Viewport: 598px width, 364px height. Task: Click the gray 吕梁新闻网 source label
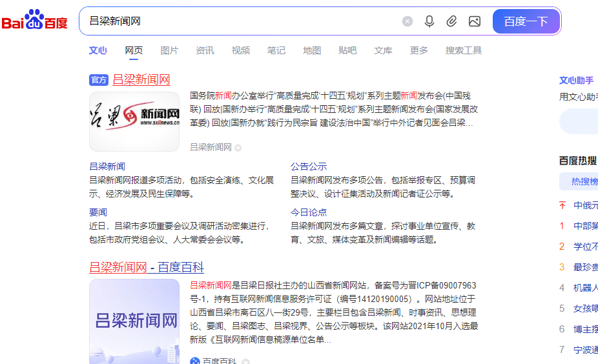coord(211,148)
